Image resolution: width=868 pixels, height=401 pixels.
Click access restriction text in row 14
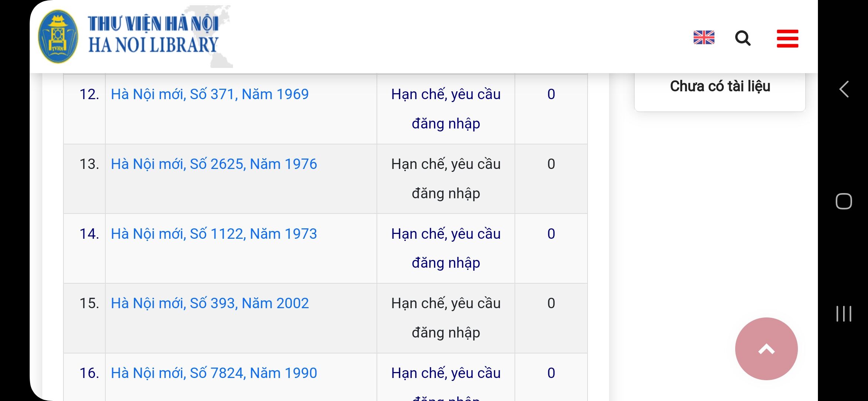click(x=445, y=248)
